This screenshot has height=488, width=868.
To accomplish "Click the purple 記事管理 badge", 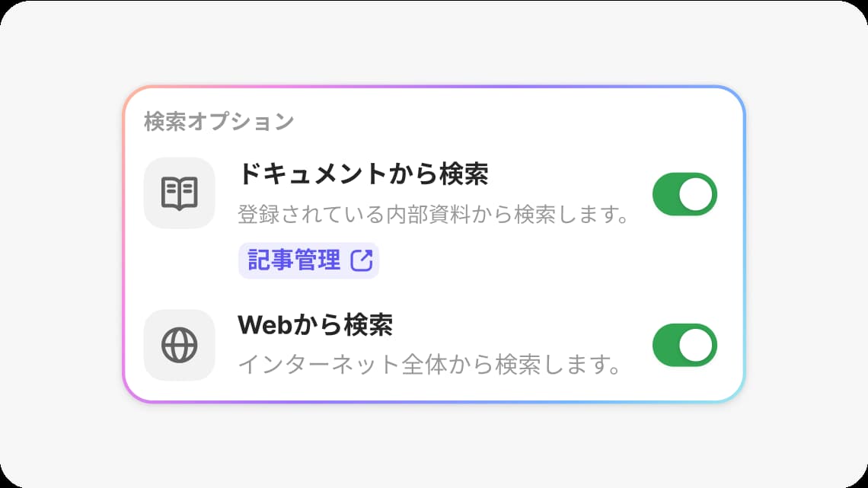I will 308,260.
